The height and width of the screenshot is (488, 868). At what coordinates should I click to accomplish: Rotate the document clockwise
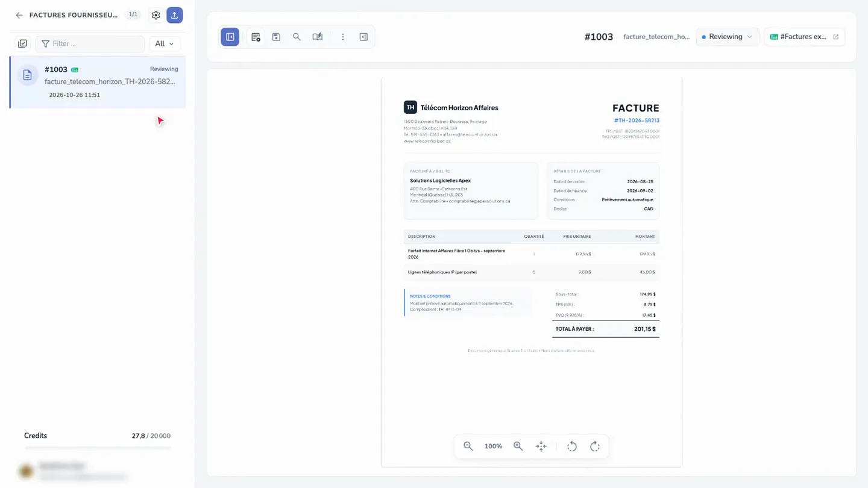click(x=595, y=446)
